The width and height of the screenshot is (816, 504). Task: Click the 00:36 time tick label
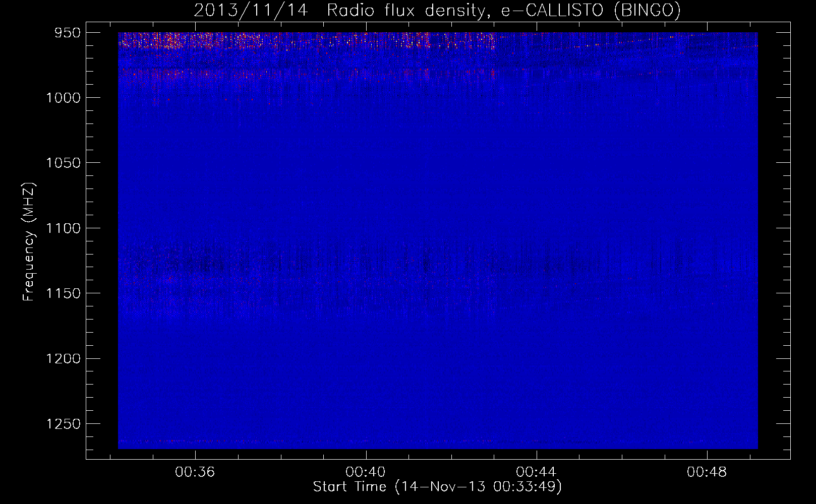(x=195, y=472)
